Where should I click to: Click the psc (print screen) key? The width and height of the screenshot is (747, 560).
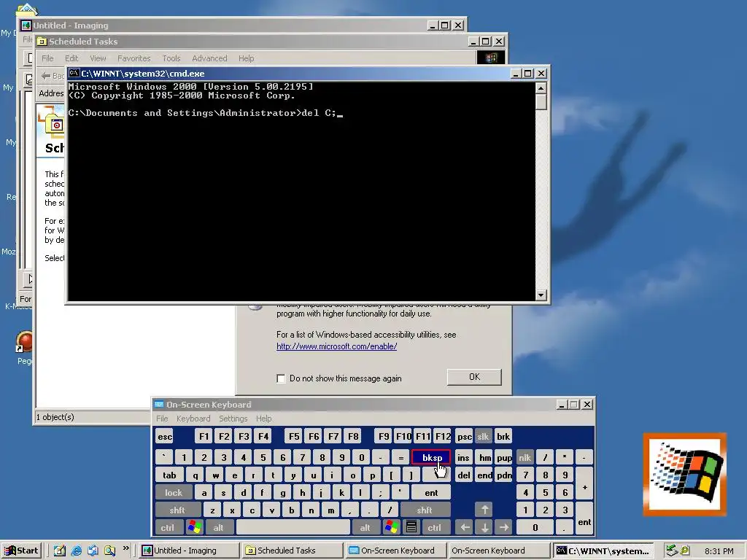pyautogui.click(x=464, y=437)
